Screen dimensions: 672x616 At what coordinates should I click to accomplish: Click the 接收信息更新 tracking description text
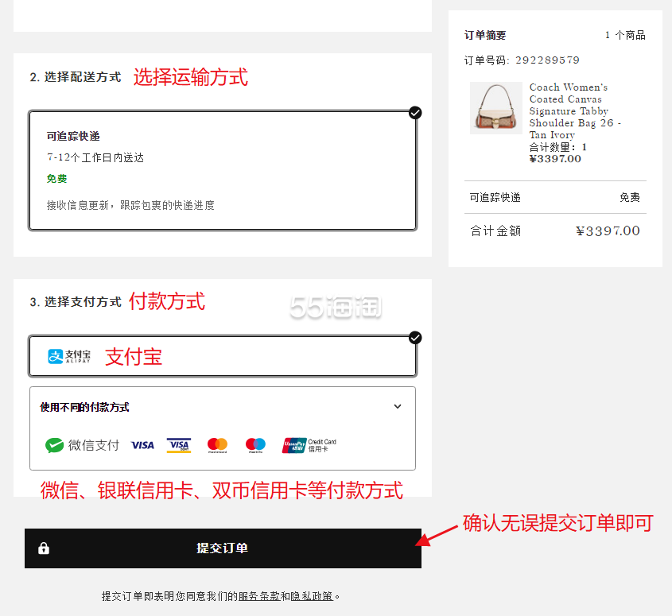tap(130, 205)
